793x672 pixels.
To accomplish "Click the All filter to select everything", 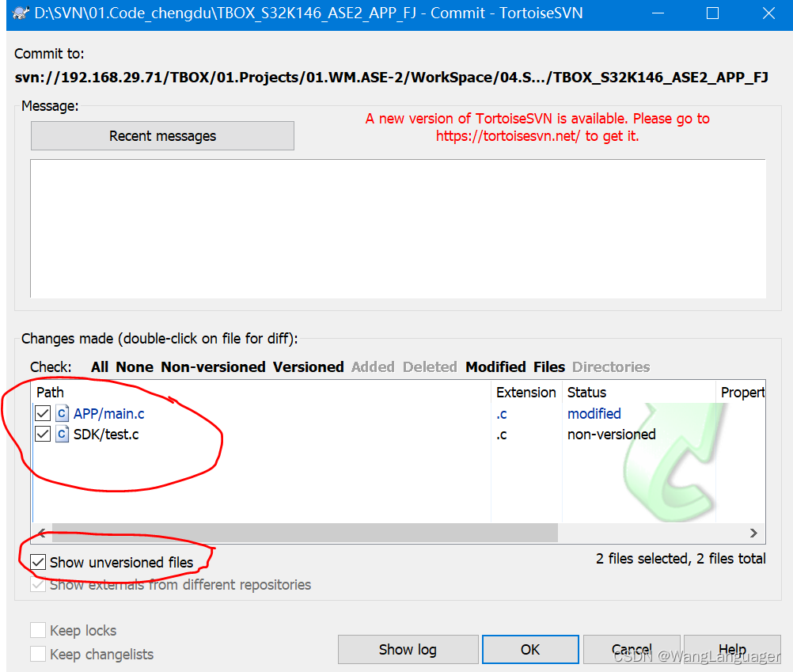I will tap(99, 366).
